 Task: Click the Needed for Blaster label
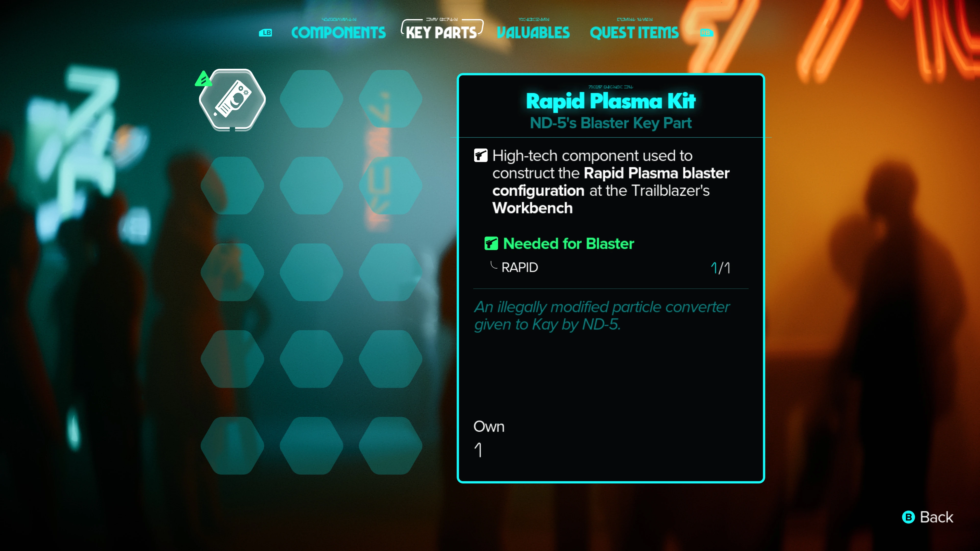pyautogui.click(x=568, y=244)
